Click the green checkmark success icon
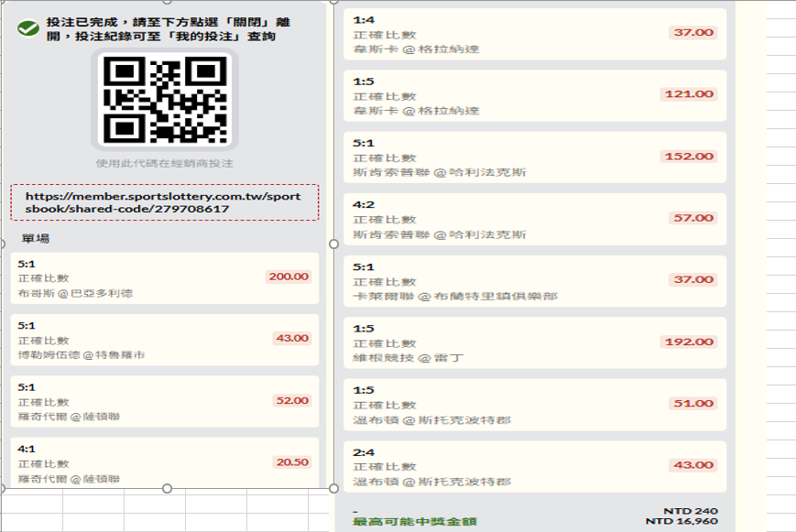The image size is (796, 532). tap(27, 28)
